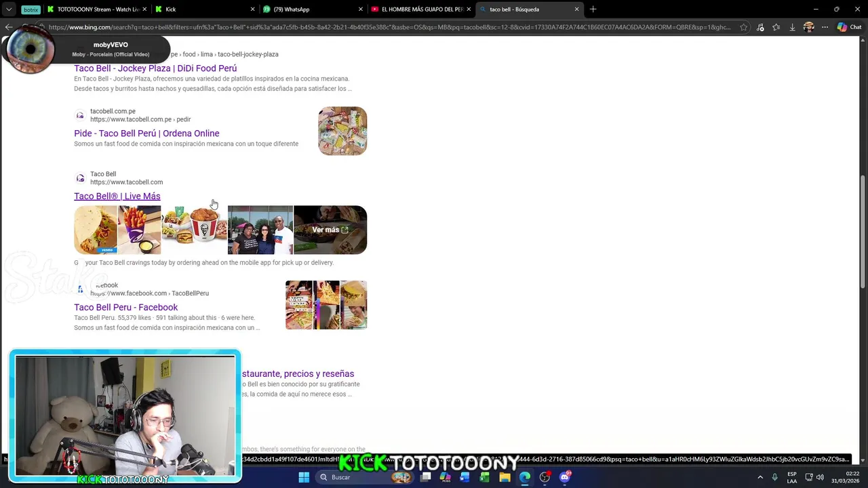This screenshot has height=488, width=868.
Task: Close the taco bell - Búsqueda tab
Action: coord(577,9)
